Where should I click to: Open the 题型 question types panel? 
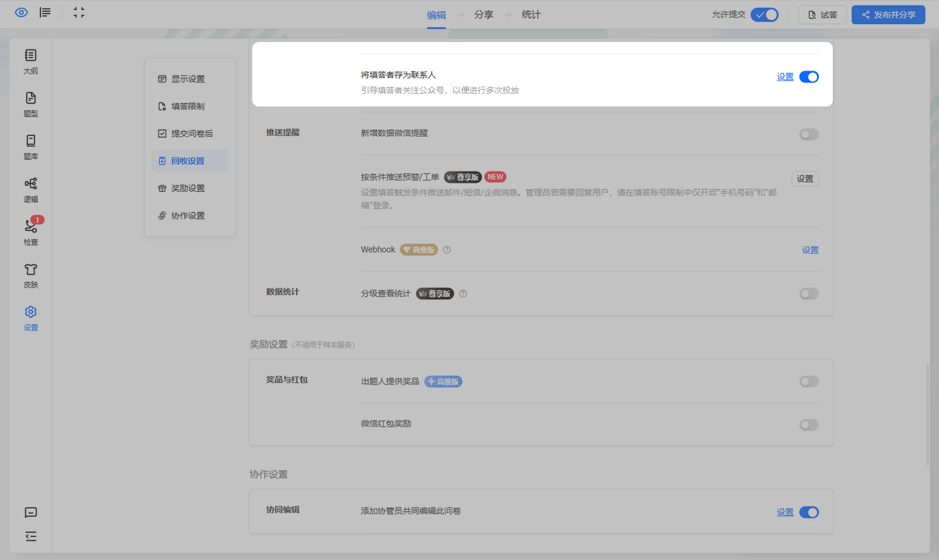pos(31,105)
